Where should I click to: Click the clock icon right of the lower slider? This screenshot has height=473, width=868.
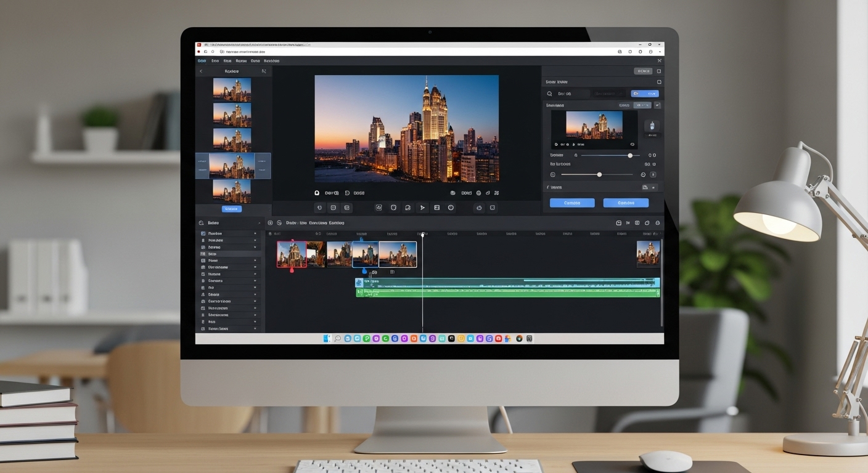point(643,175)
